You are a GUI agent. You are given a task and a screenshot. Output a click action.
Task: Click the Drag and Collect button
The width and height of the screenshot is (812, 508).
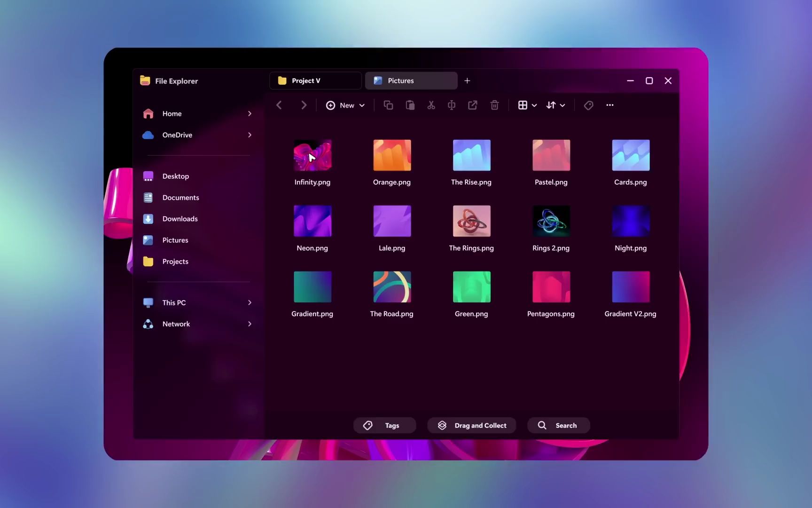[472, 425]
